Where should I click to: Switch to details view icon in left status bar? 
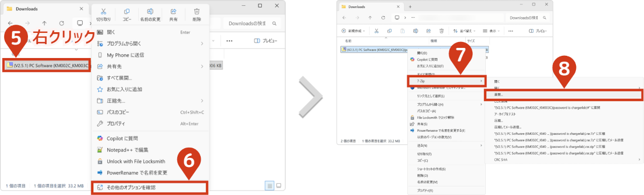269,185
